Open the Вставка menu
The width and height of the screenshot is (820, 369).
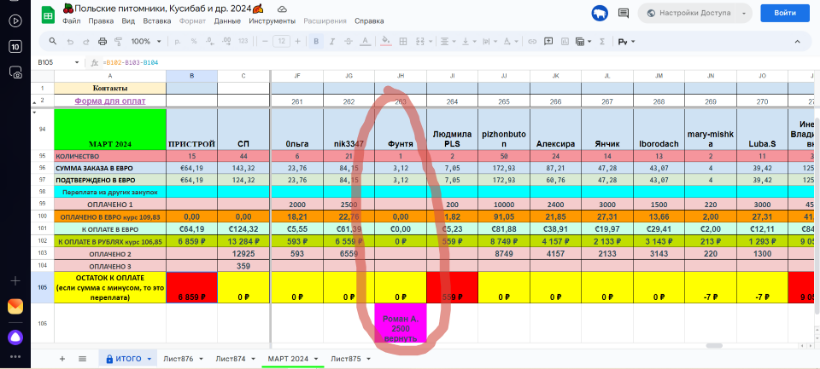(x=157, y=21)
